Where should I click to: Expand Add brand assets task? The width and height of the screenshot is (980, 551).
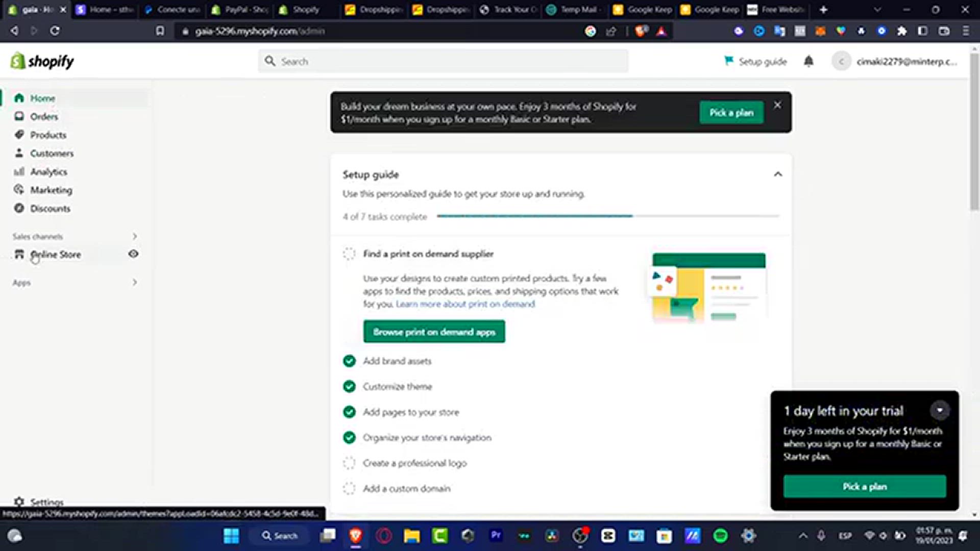[x=397, y=361]
